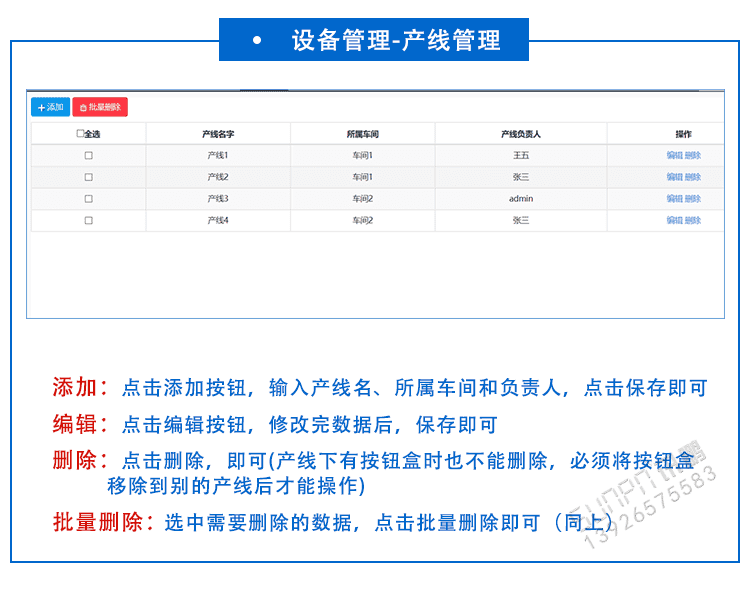Image resolution: width=750 pixels, height=594 pixels.
Task: Toggle the 全选 select-all checkbox
Action: (80, 134)
